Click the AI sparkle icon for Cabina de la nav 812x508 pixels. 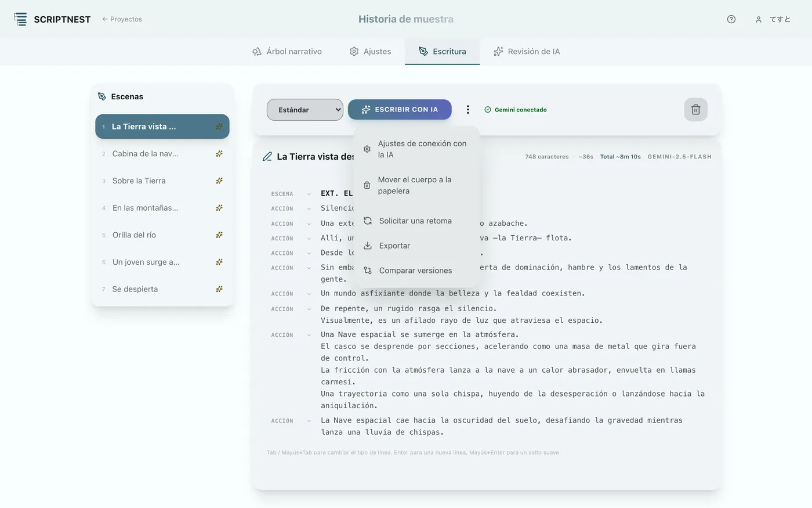click(219, 154)
